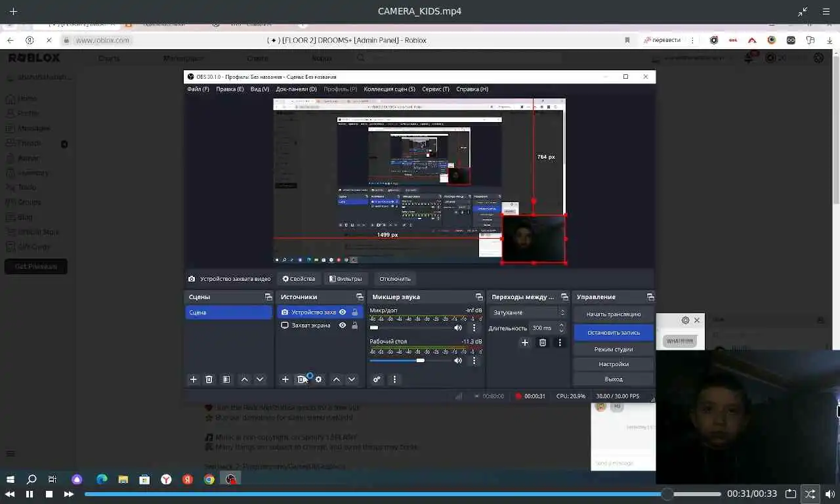
Task: Open source properties gear in Sources panel
Action: pos(318,379)
